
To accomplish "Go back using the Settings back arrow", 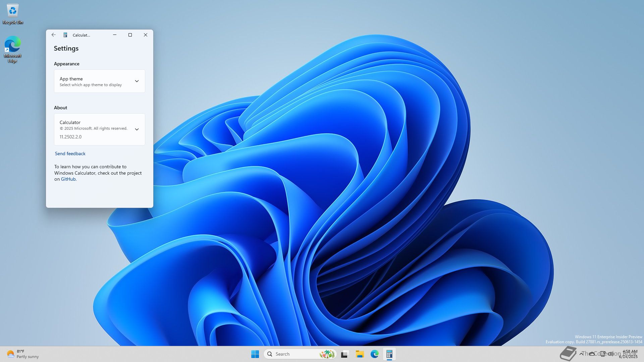I will (54, 35).
